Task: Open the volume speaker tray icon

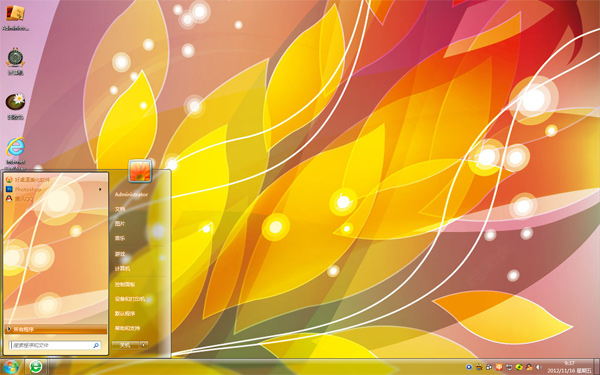Action: pyautogui.click(x=539, y=367)
